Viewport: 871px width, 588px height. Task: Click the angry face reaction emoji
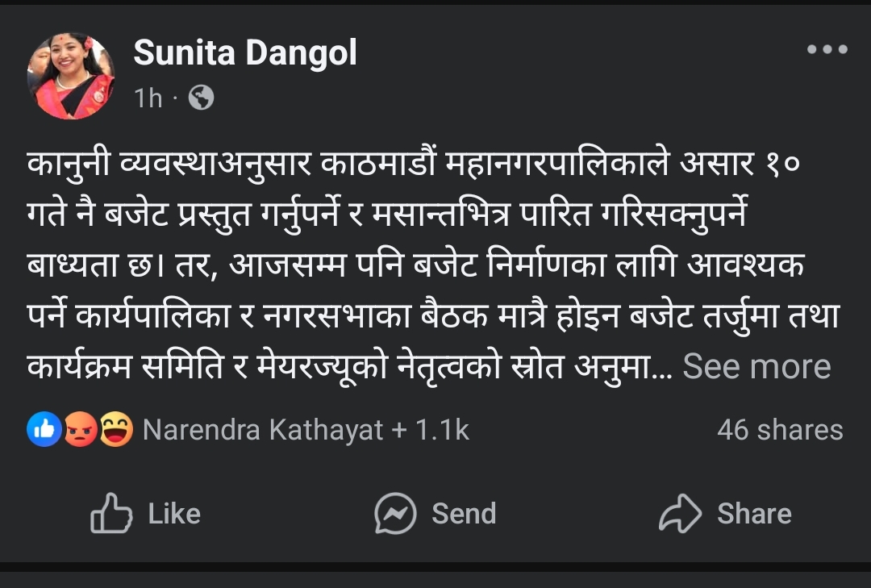click(80, 430)
